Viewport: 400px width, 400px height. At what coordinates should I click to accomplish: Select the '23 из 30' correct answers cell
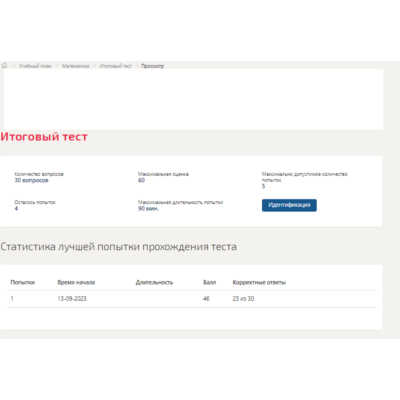point(243,299)
